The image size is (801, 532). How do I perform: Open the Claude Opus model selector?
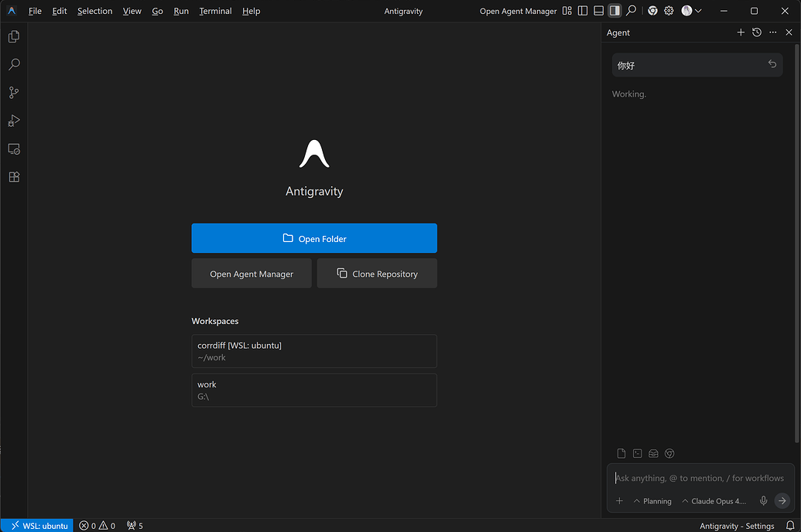click(714, 501)
